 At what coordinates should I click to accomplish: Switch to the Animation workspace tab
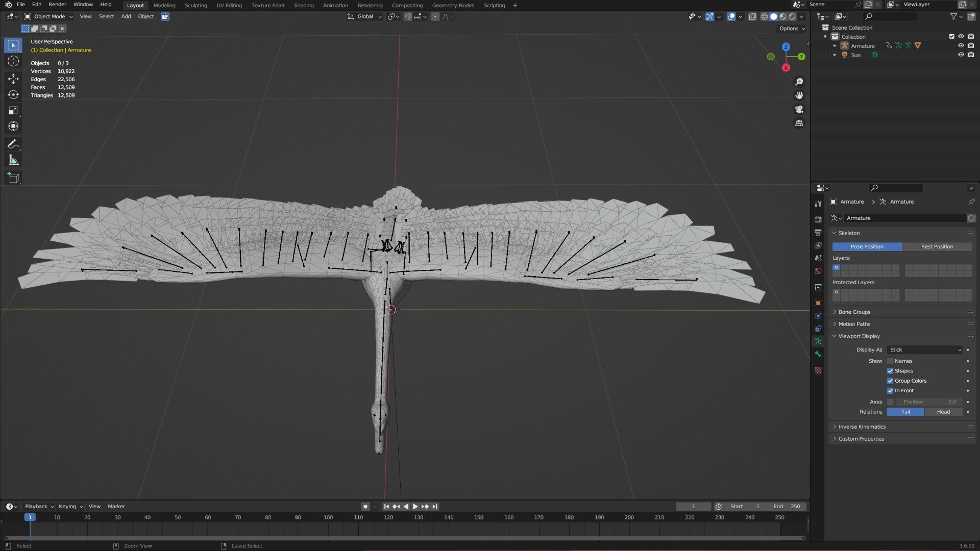335,5
